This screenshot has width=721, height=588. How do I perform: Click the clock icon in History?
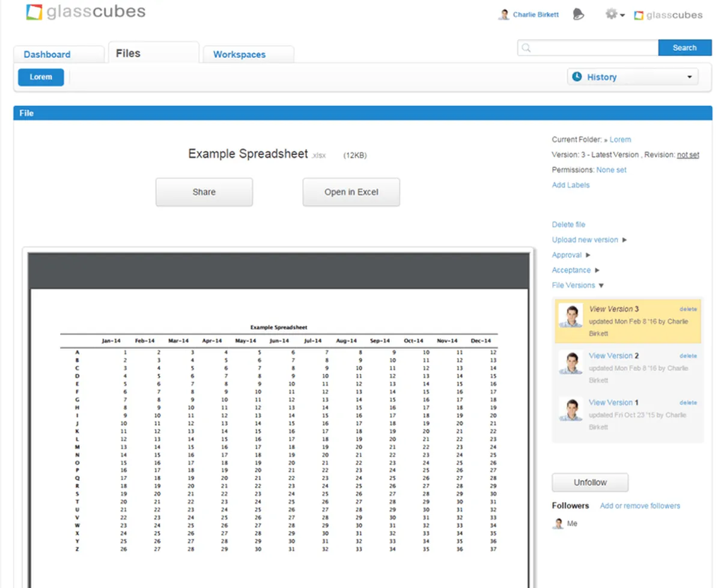577,77
